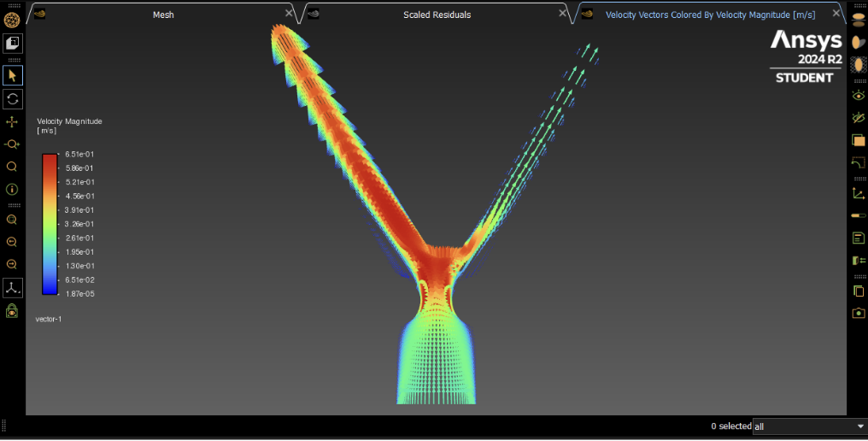Activate the probe info tool

(x=12, y=190)
